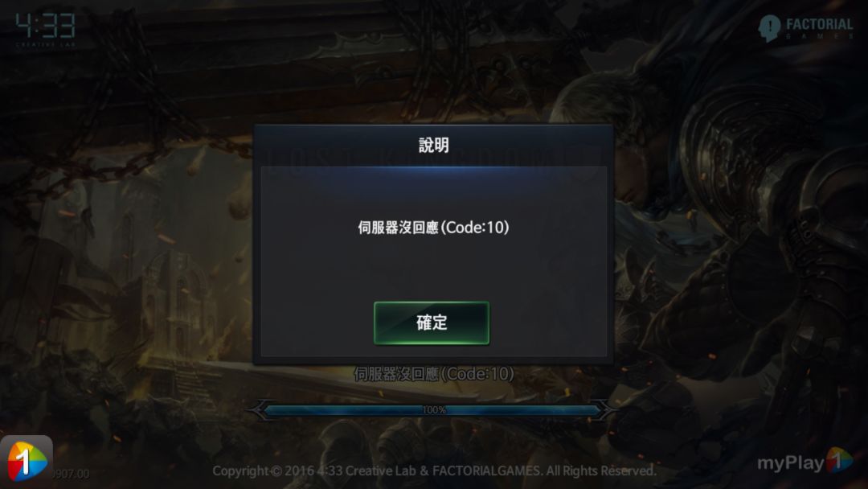Viewport: 868px width, 489px height.
Task: Click the 100% label on the progress bar
Action: click(x=434, y=410)
